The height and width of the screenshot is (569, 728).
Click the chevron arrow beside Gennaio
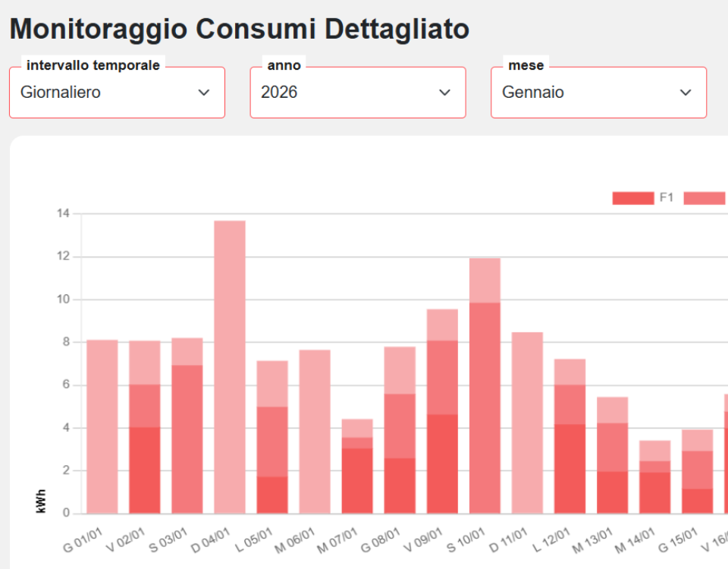[686, 93]
